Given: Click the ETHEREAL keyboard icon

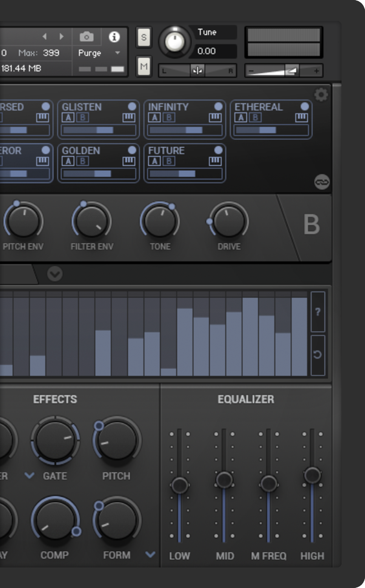Looking at the screenshot, I should [301, 118].
